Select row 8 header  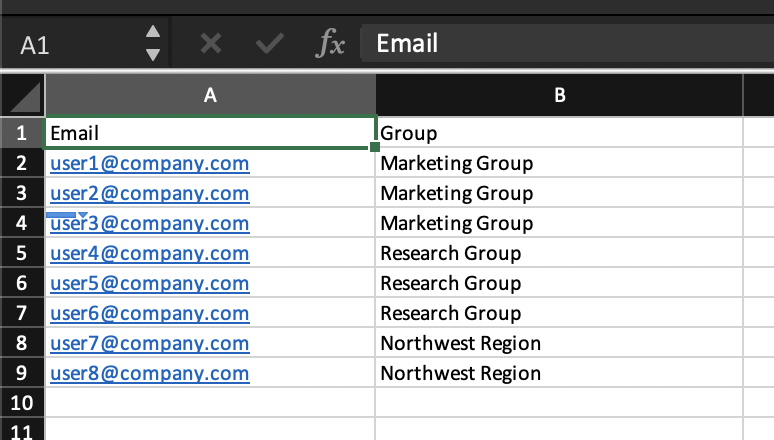tap(22, 343)
